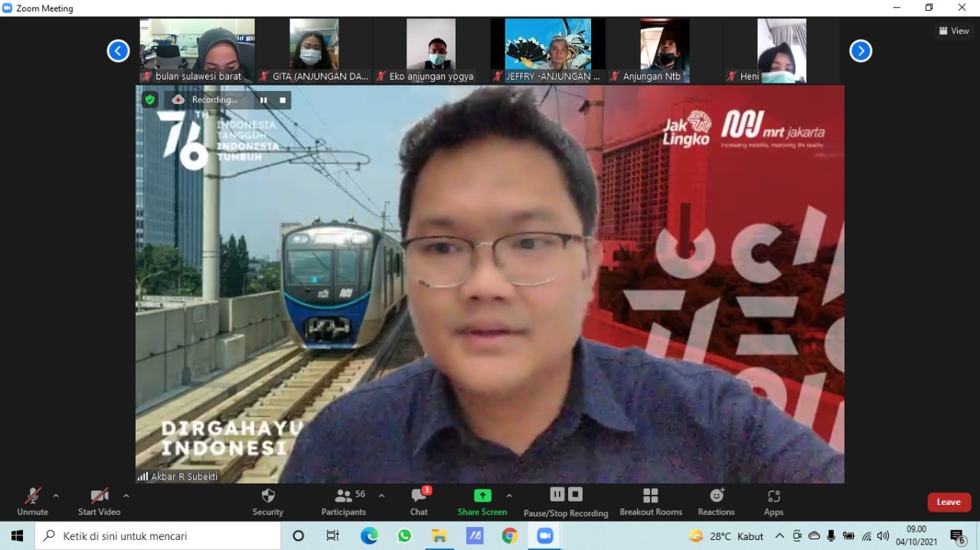Click the red Leave button
This screenshot has height=550, width=980.
click(x=949, y=502)
